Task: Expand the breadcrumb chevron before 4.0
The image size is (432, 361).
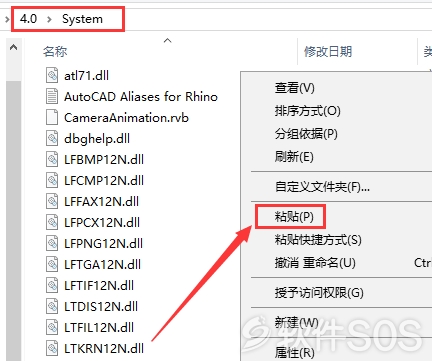Action: [x=7, y=19]
